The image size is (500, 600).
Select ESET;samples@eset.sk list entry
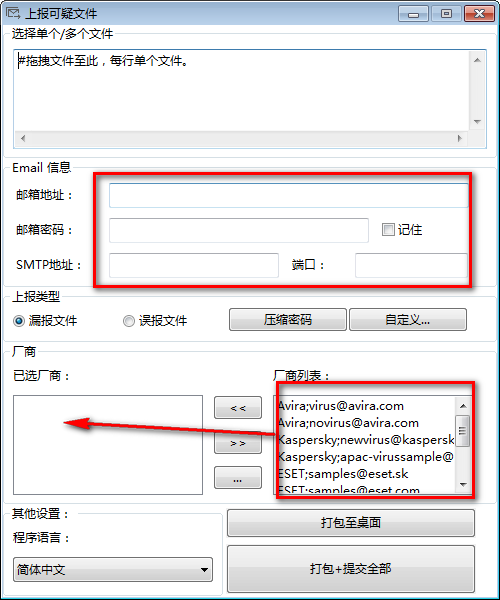click(x=343, y=474)
